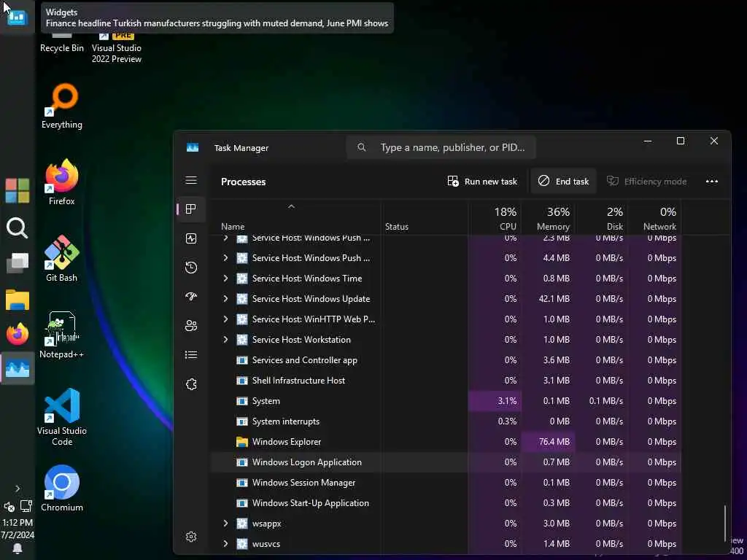
Task: Click the Windows Explorer folder icon in list
Action: 242,442
